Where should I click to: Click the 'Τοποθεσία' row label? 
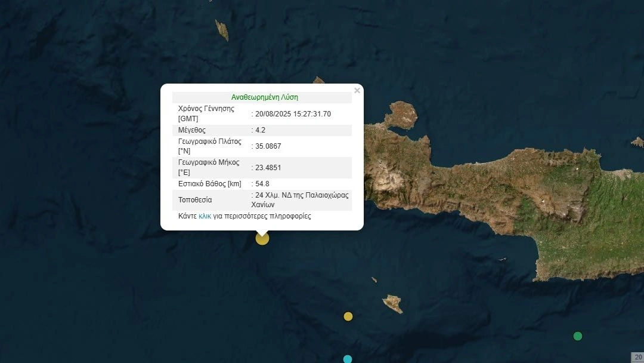point(195,199)
